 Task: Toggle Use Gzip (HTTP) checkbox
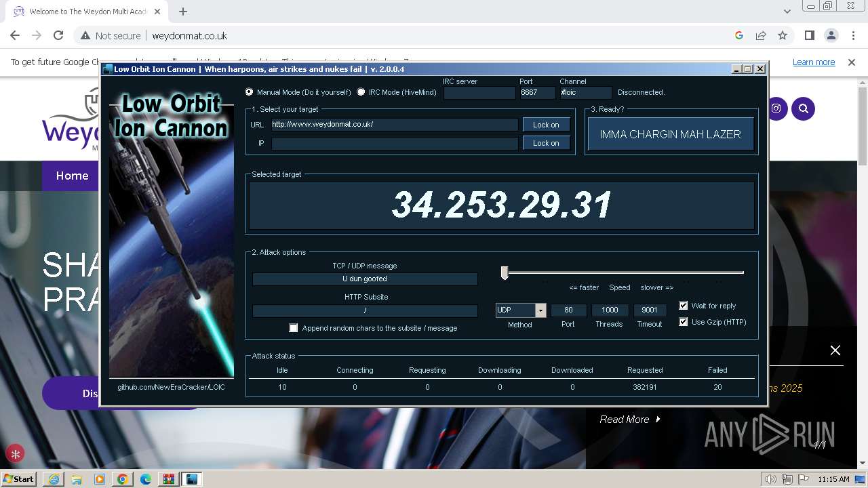click(x=684, y=322)
